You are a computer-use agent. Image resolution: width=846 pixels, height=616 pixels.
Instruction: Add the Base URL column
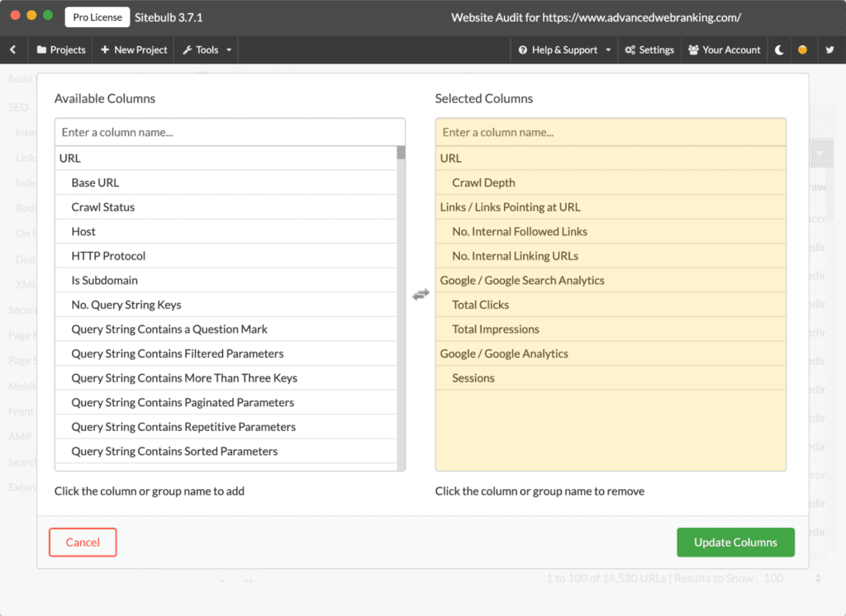(x=226, y=182)
